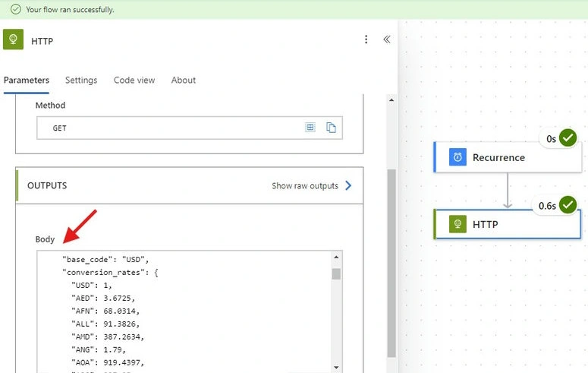588x373 pixels.
Task: Click the Body output scrollbar down arrow
Action: point(336,368)
